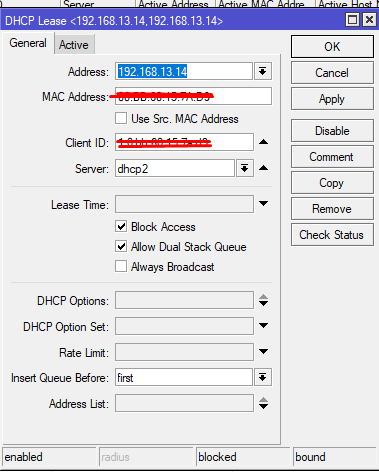Click the DHCP Option Set empty field
The image size is (379, 472).
click(x=184, y=326)
